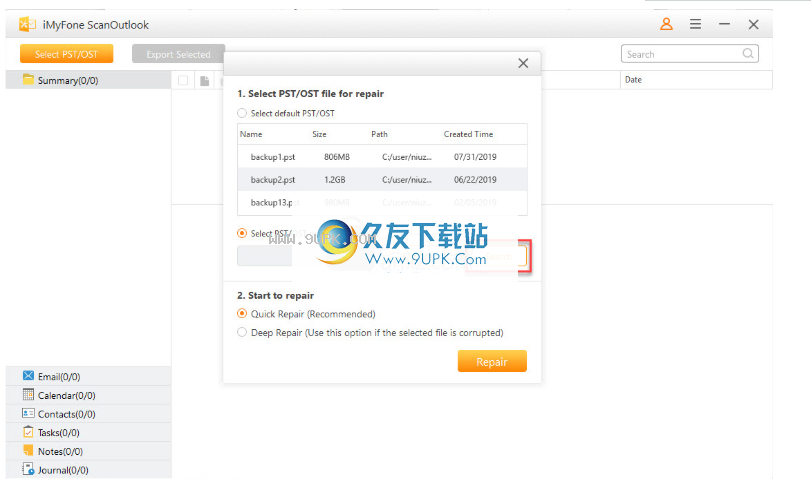
Task: Click the 1.2GB size cell
Action: (335, 179)
